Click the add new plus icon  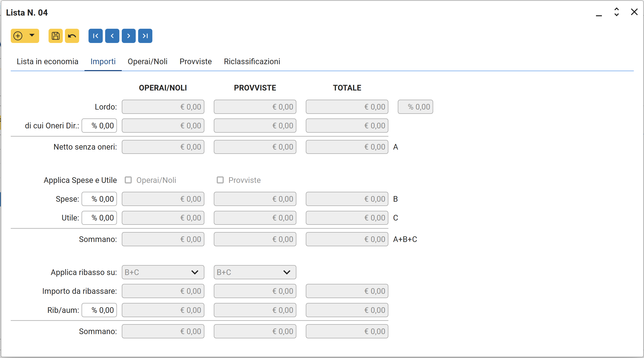click(18, 36)
